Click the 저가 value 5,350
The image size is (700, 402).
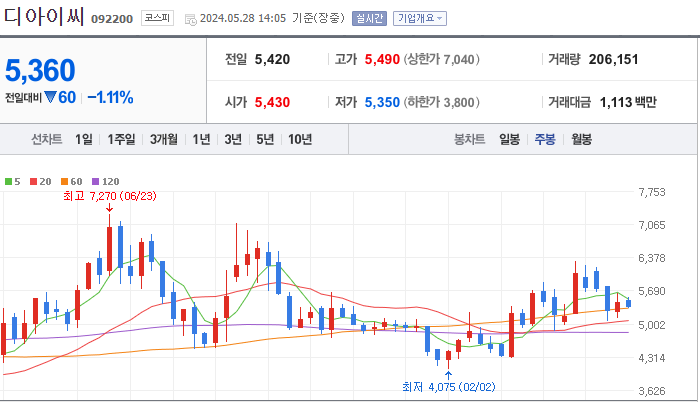(x=382, y=102)
